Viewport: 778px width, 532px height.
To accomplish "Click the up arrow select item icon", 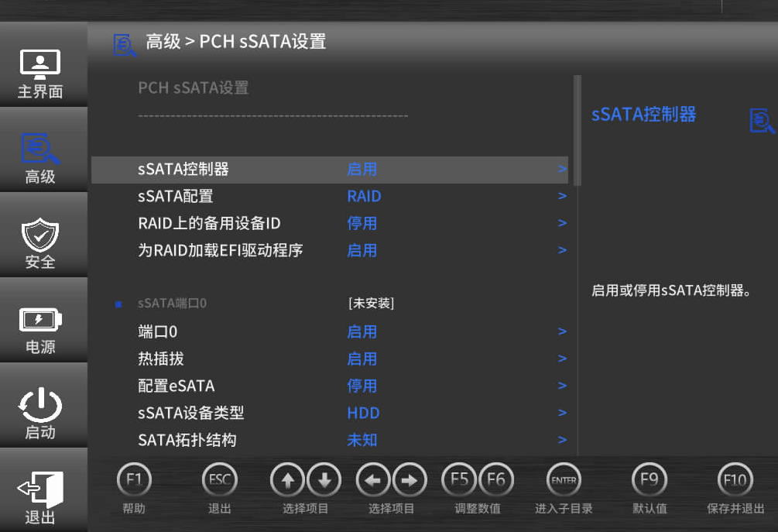I will coord(287,481).
